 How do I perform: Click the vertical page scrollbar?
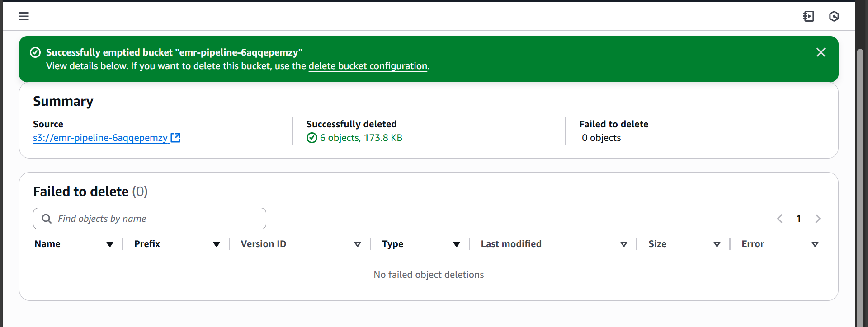pos(860,181)
